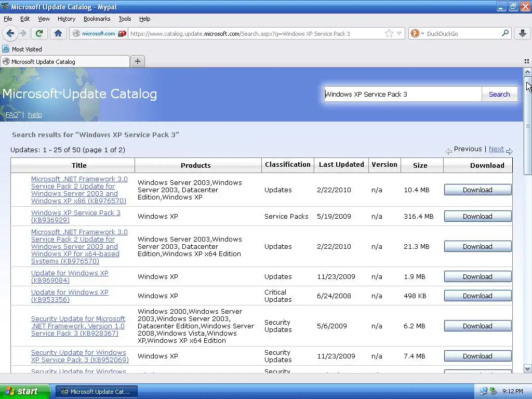This screenshot has width=532, height=399.
Task: Click the magnifier icon in DuckDuckGo box
Action: pos(505,33)
